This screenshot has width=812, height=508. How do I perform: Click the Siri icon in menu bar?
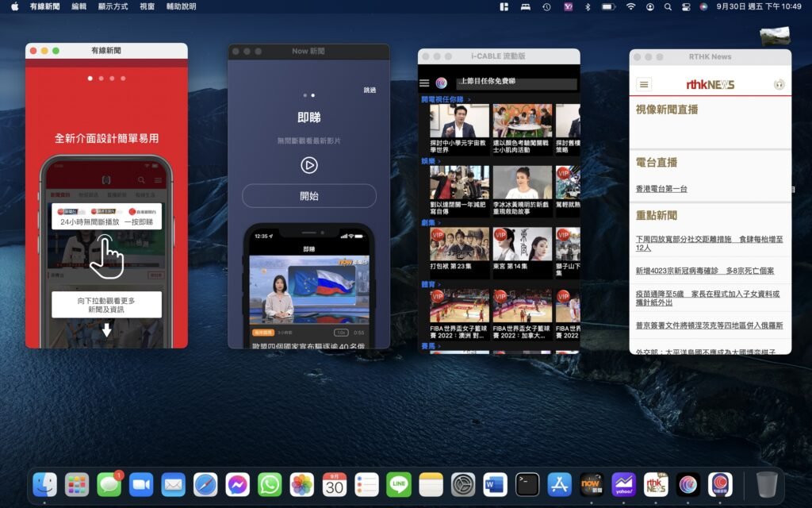coord(703,6)
